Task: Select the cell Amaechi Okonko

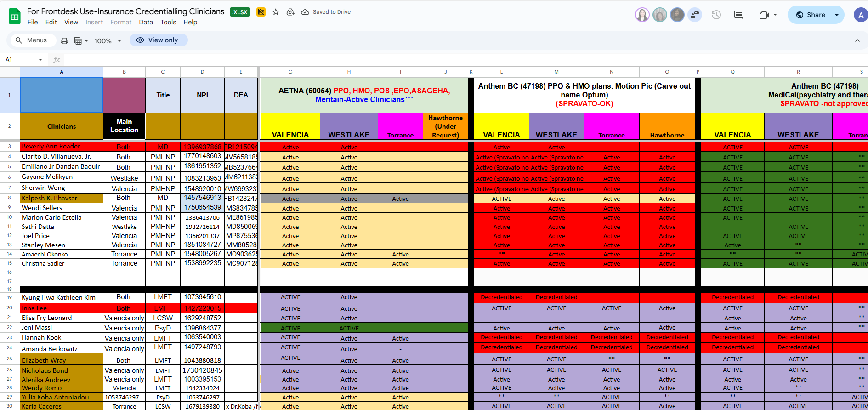Action: pos(62,254)
